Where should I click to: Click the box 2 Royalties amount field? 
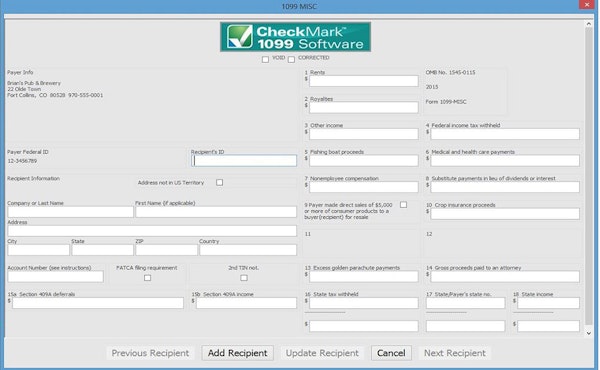click(x=364, y=107)
